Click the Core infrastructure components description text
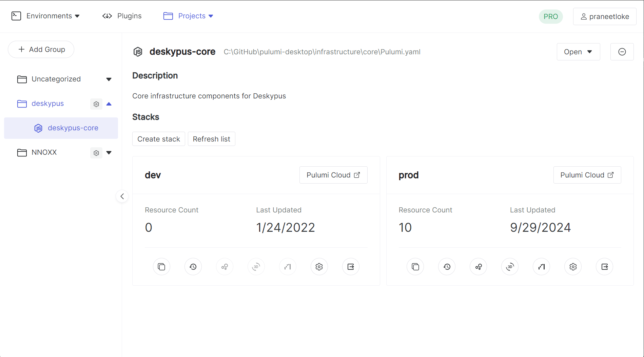 pos(209,96)
